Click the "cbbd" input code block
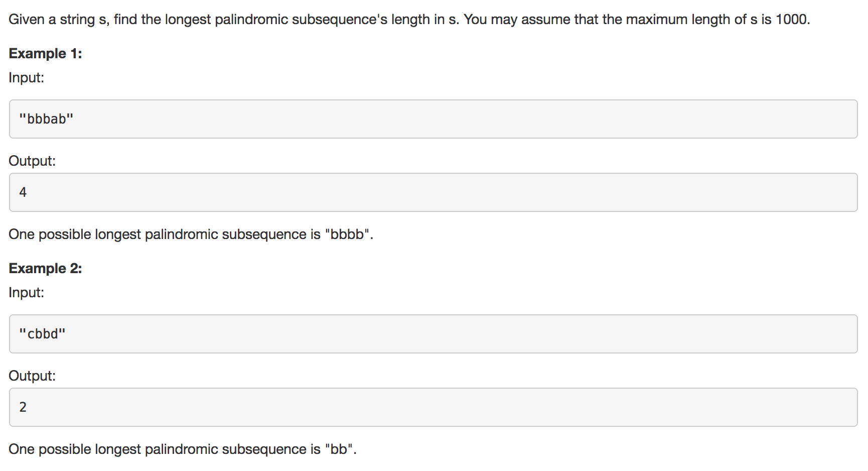 [432, 334]
